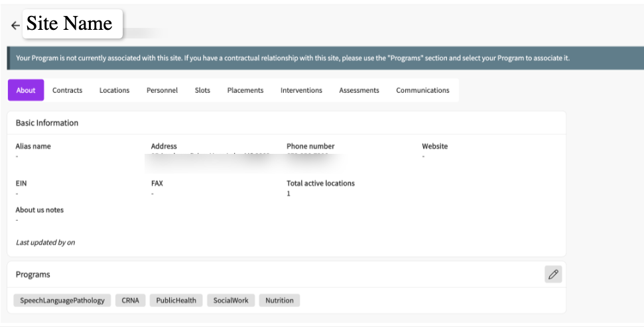View the Interventions tab
Viewport: 644px width, 327px height.
[301, 90]
